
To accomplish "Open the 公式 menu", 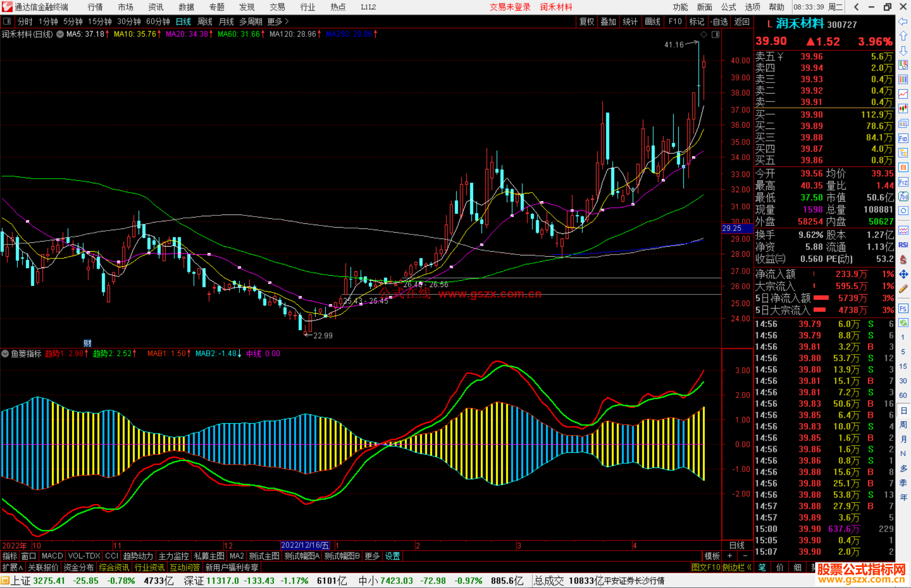I will coord(728,7).
